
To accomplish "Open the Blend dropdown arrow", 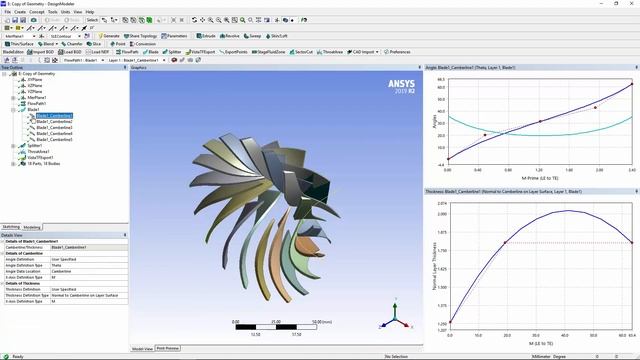I will click(x=56, y=44).
